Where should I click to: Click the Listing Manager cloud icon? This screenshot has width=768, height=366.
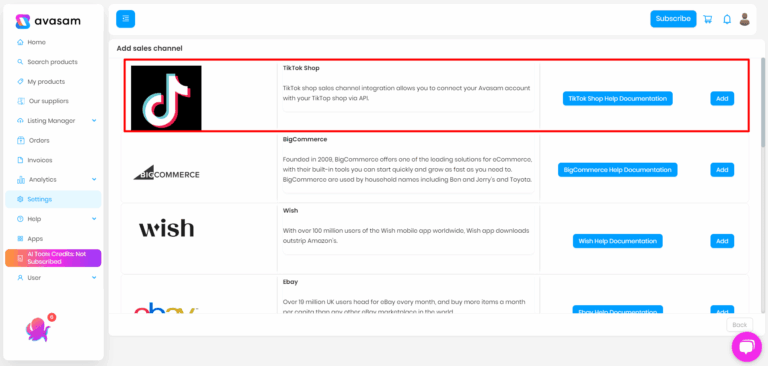pyautogui.click(x=20, y=121)
